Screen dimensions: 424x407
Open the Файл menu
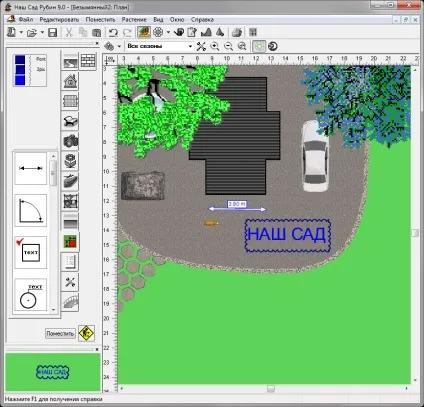26,20
